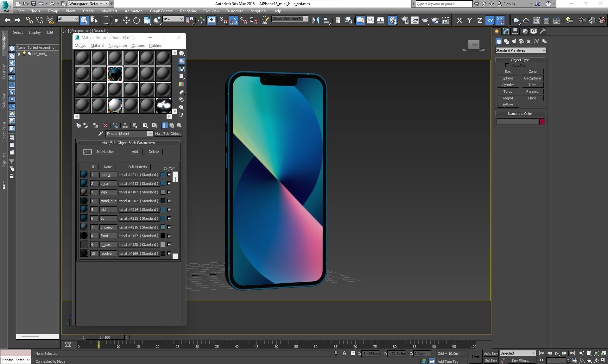Open the Selected key filter dropdown
608x364 pixels.
coord(518,353)
